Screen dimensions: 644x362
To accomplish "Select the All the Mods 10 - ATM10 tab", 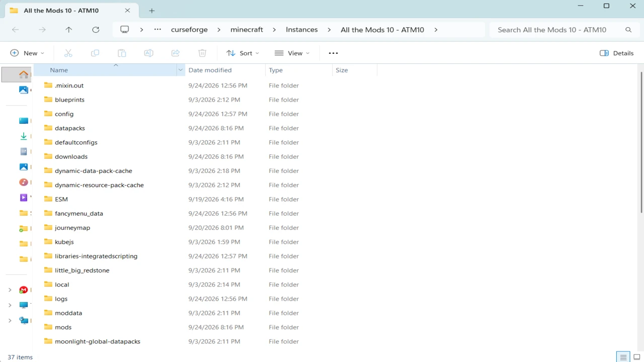I will pos(70,11).
